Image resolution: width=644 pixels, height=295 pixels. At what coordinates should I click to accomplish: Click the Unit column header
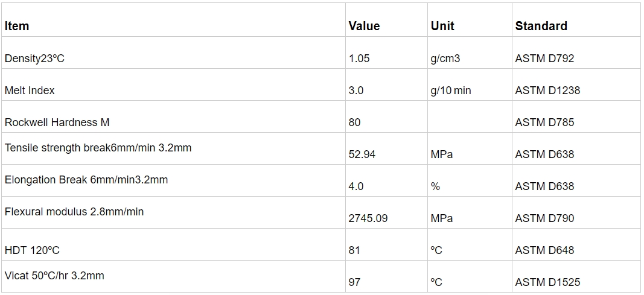(442, 26)
